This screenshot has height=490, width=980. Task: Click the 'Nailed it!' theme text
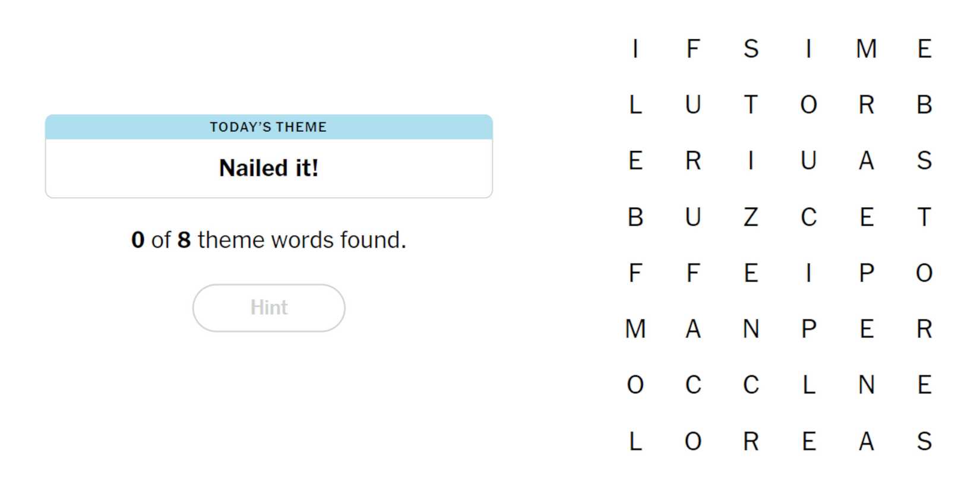click(268, 168)
